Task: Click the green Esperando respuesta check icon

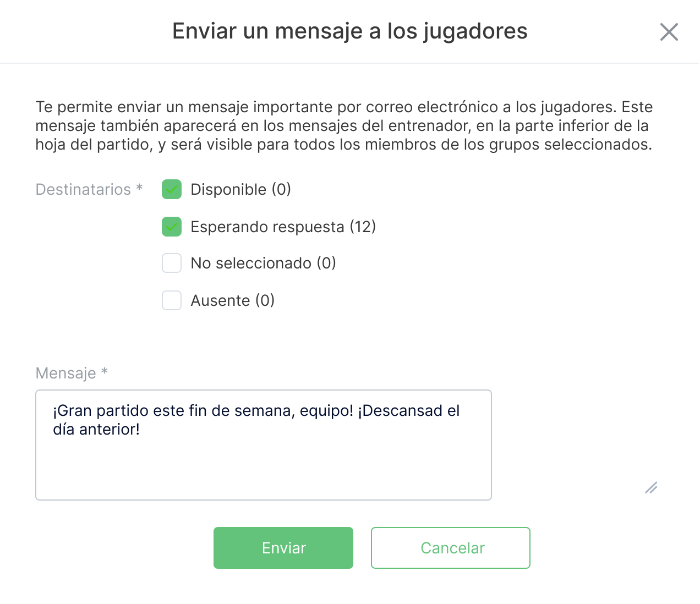Action: click(x=171, y=227)
